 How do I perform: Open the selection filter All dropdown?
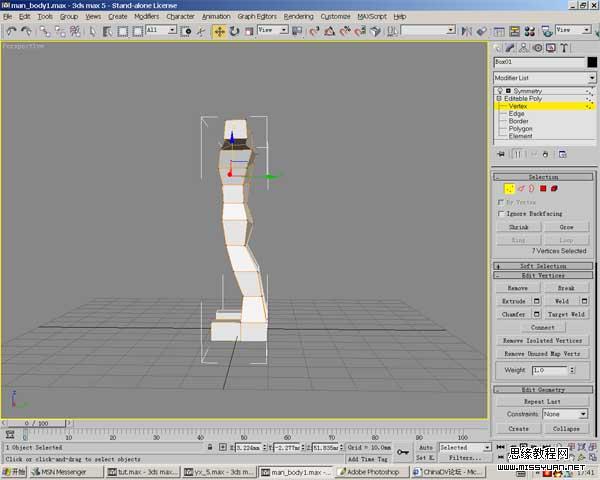coord(161,30)
